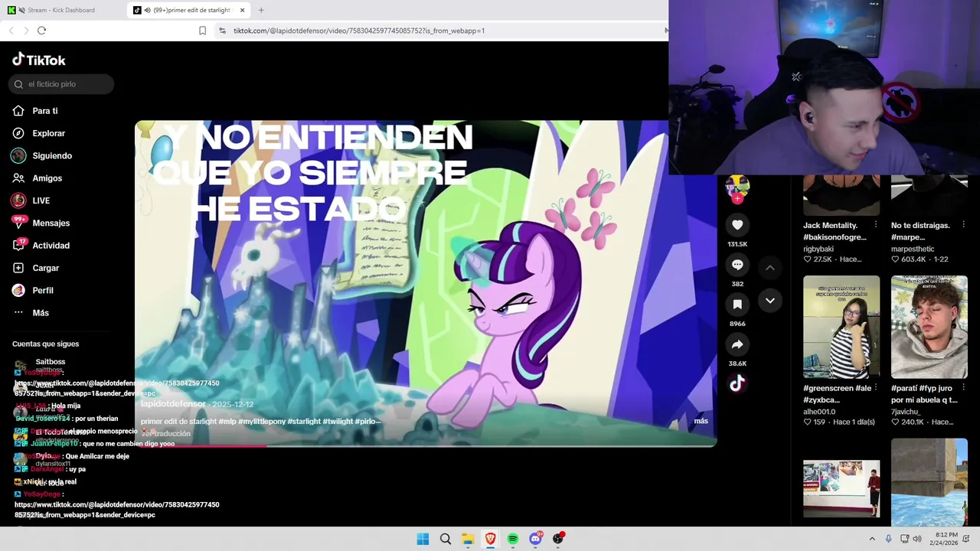Show hidden system tray icons

coord(871,539)
